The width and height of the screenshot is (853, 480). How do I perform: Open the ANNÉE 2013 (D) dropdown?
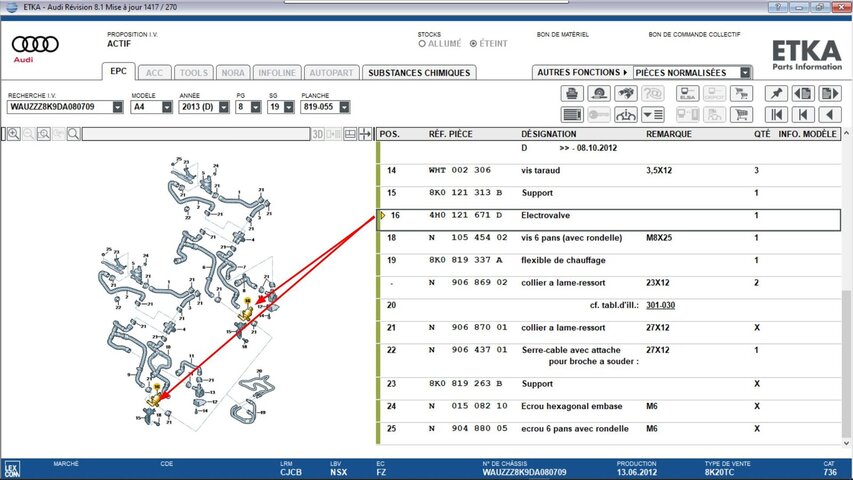click(x=224, y=107)
